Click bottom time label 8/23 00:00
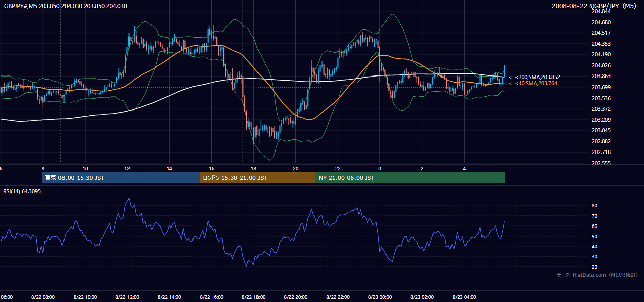Image resolution: width=644 pixels, height=302 pixels. click(x=379, y=297)
